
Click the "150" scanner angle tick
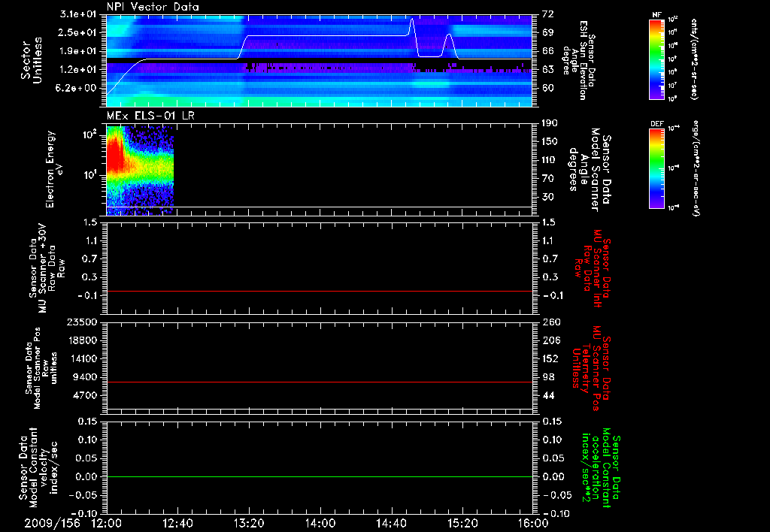point(550,142)
